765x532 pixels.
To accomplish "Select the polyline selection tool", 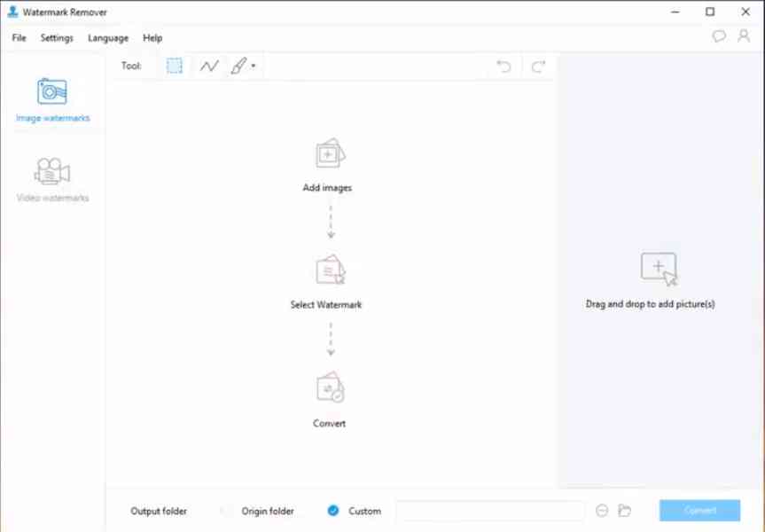I will coord(209,66).
